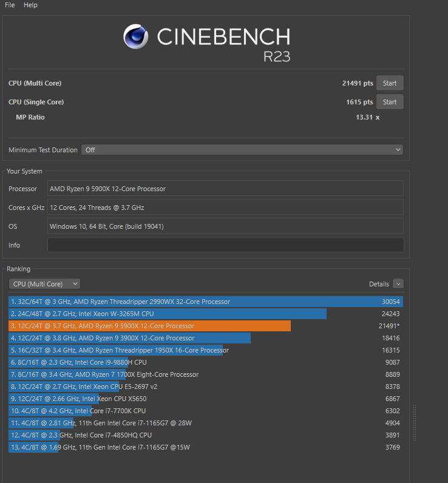Select the highlighted Ryzen 9 5900X ranking row
The image size is (448, 483).
[x=206, y=326]
